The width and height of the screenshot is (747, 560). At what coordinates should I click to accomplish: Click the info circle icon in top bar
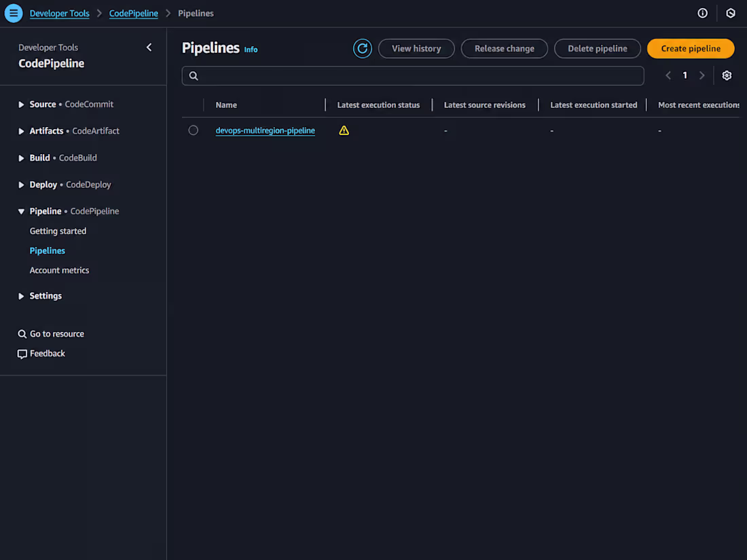tap(702, 13)
